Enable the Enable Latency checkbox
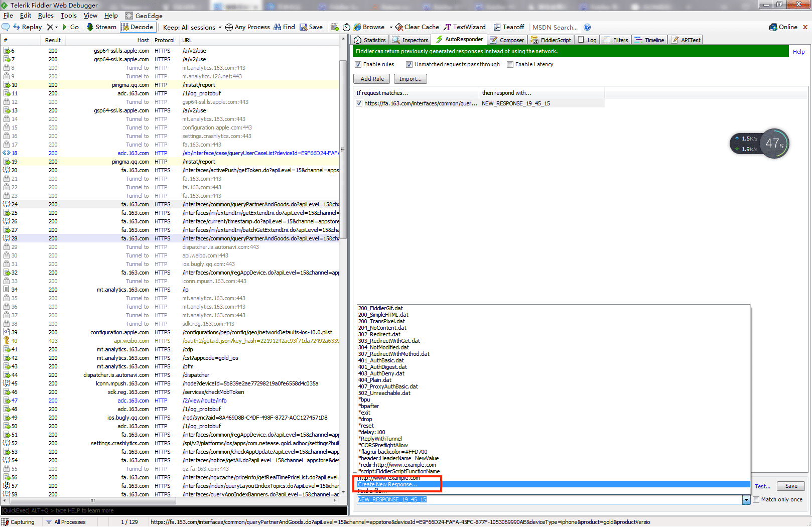Viewport: 812px width, 527px height. coord(510,64)
